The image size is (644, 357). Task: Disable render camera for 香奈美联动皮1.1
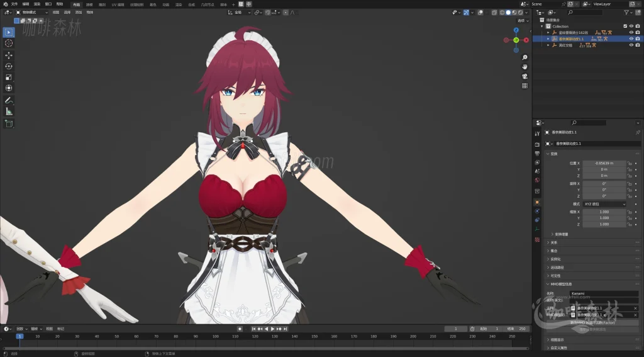[x=638, y=38]
